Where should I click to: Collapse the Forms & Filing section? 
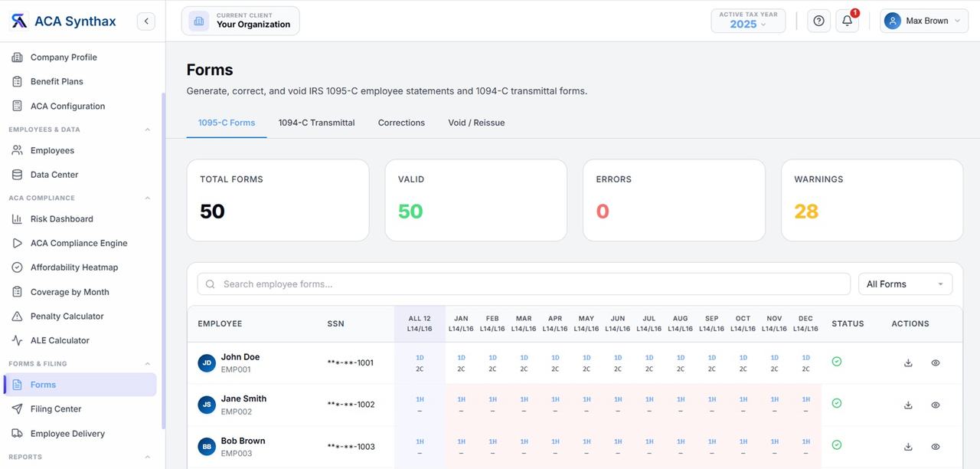148,364
